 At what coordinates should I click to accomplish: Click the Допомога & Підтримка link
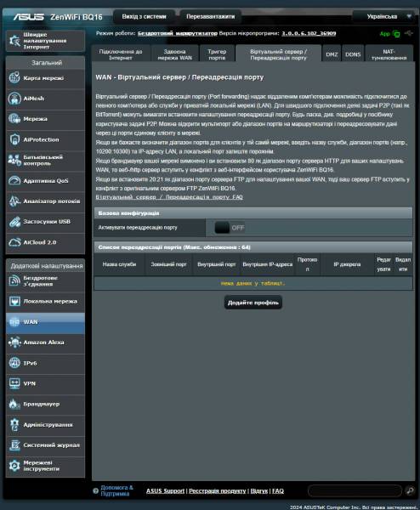tap(116, 490)
